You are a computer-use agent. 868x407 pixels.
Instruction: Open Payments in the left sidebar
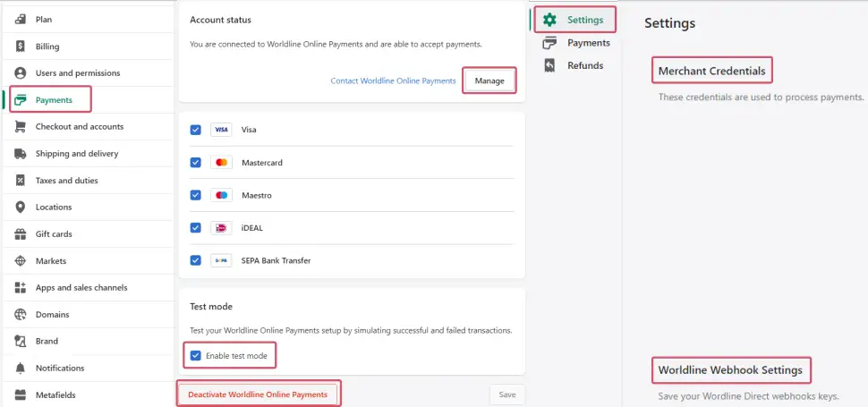pyautogui.click(x=54, y=100)
